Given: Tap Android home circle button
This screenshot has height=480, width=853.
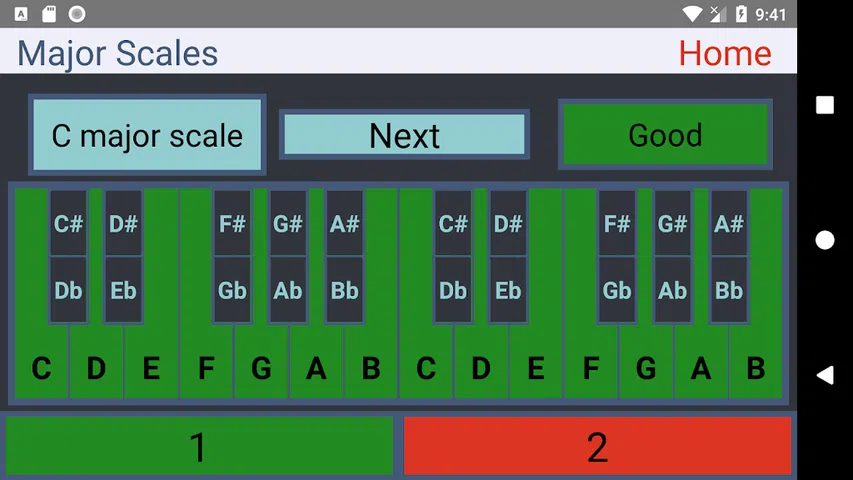Looking at the screenshot, I should (x=824, y=240).
